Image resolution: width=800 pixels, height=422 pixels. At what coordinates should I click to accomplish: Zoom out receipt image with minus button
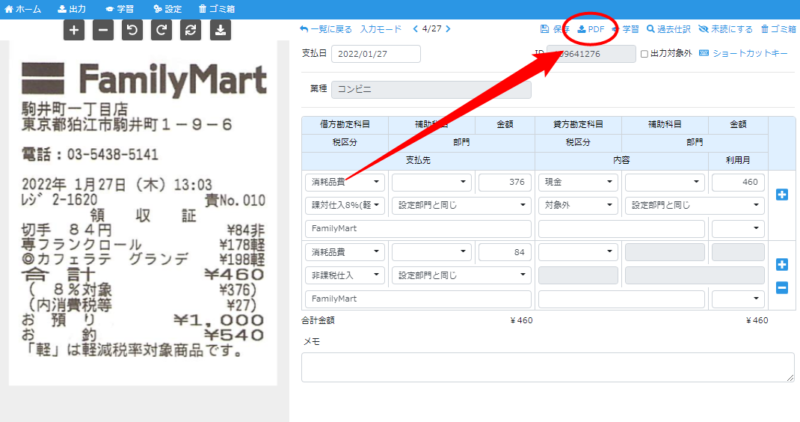click(103, 30)
